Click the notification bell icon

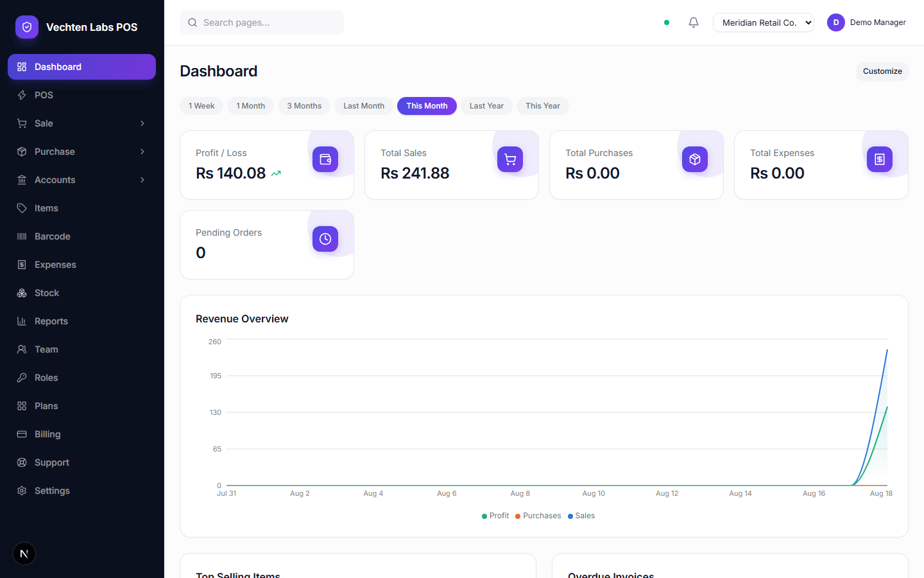(x=694, y=22)
